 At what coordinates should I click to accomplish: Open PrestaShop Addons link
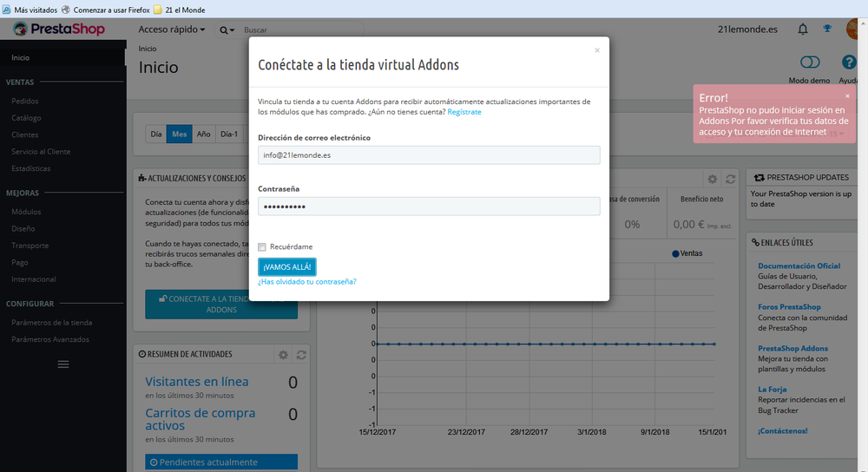(792, 348)
